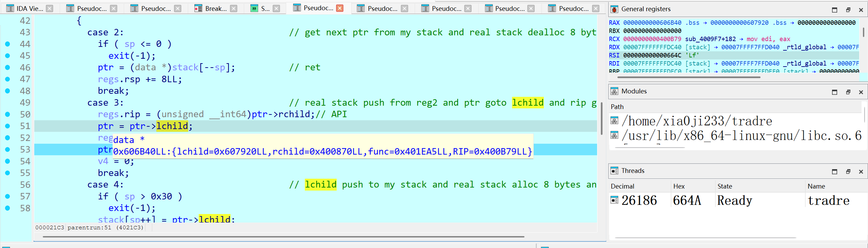Float the General registers panel

[x=848, y=10]
